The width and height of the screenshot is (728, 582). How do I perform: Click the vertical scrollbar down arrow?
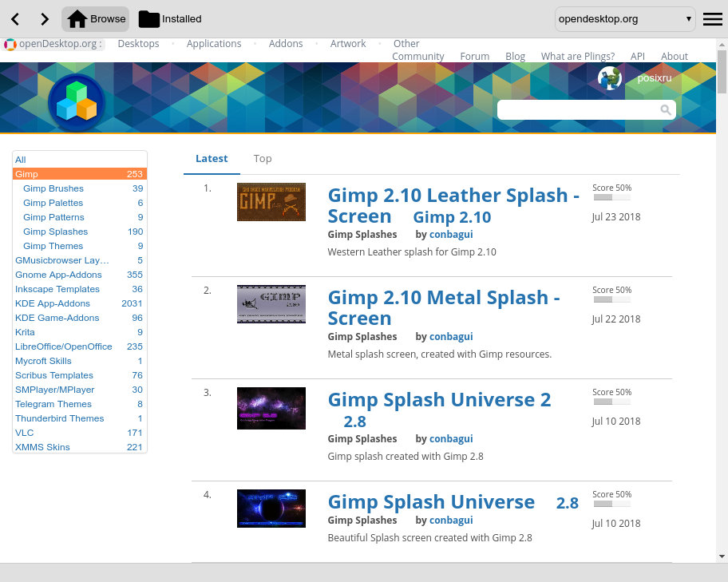pos(722,556)
